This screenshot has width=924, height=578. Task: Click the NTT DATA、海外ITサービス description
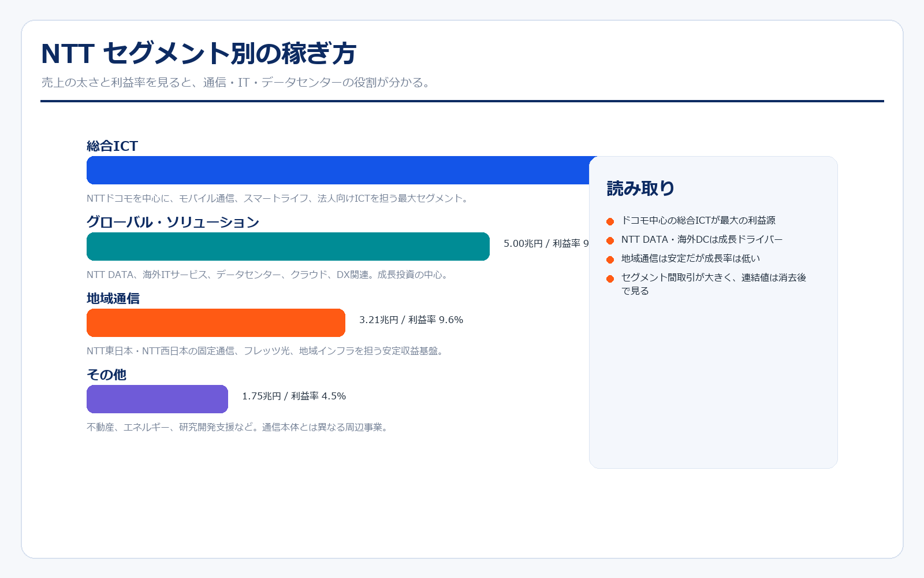pos(269,275)
